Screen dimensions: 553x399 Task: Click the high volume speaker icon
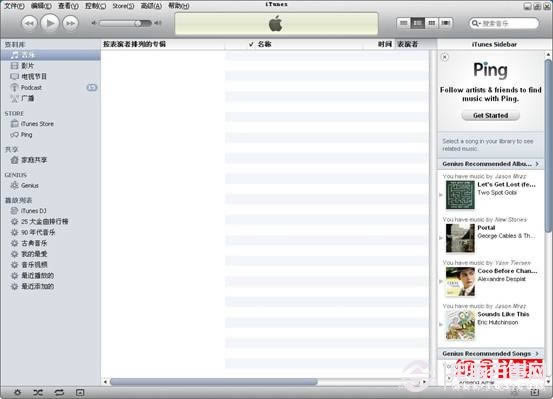(x=158, y=23)
